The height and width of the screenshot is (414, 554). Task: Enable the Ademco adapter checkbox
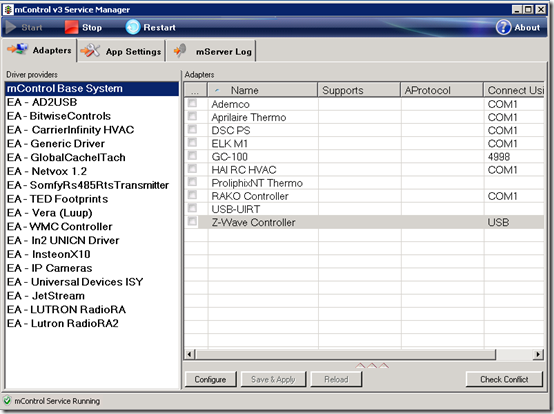point(192,103)
